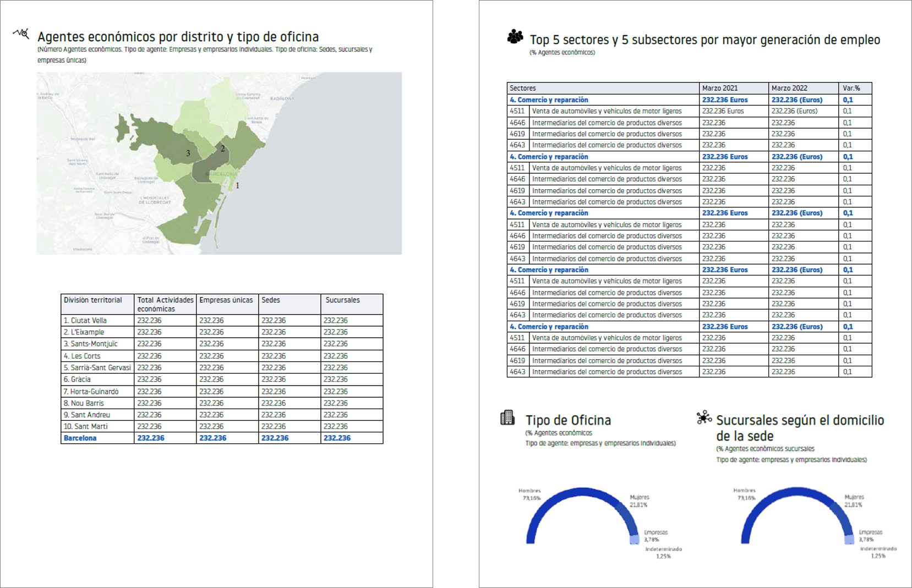Click the Sectores header cell
The image size is (912, 588).
click(x=523, y=88)
